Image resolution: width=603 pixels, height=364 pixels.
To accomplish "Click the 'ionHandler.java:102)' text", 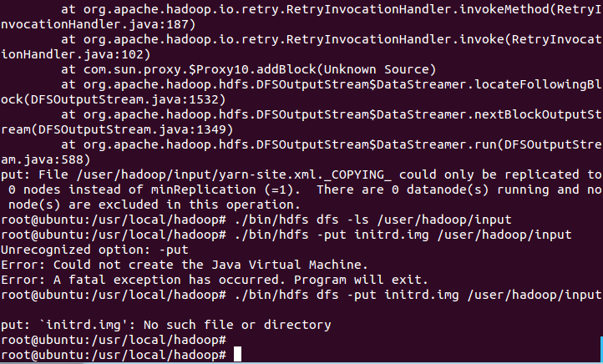I will (75, 54).
